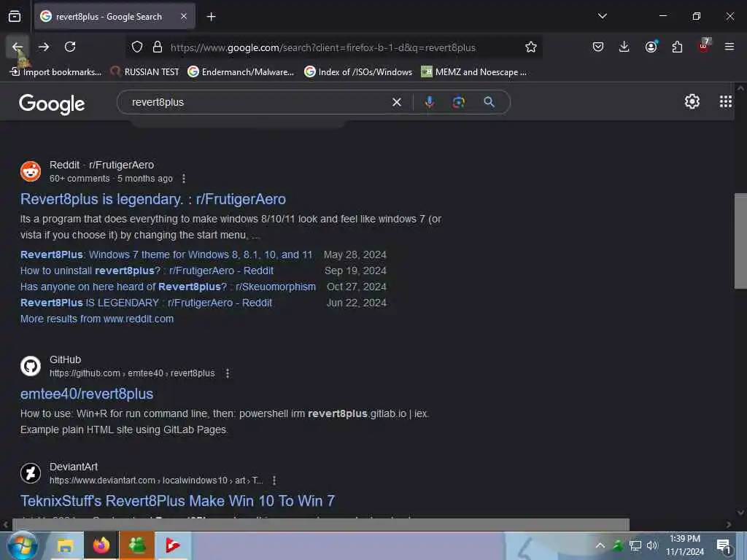Open a new tab with plus button
The image size is (747, 560).
click(x=211, y=17)
